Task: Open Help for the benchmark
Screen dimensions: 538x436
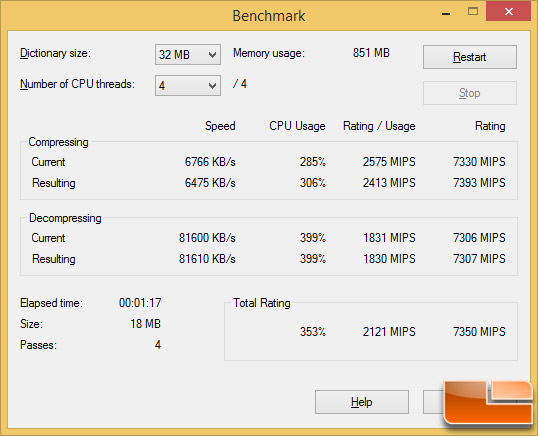Action: (x=362, y=402)
